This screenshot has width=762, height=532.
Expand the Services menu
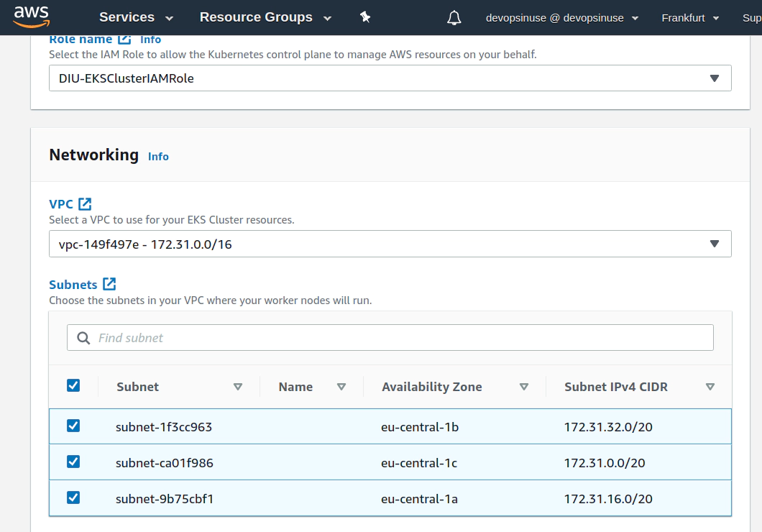pyautogui.click(x=136, y=17)
